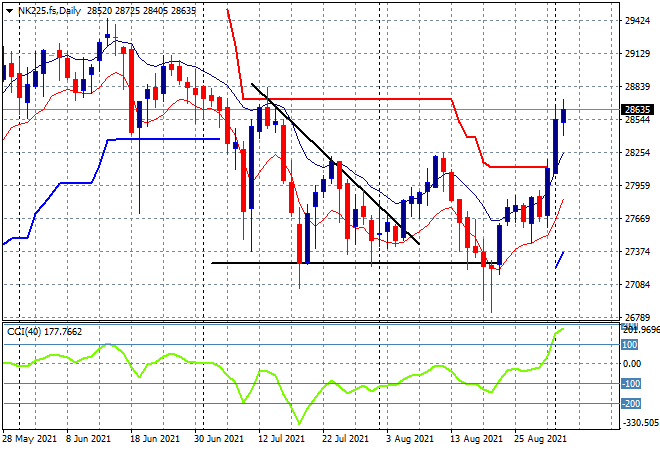Screen dimensions: 660x450
Task: Click the 13 Aug 2021 date label
Action: pos(476,439)
